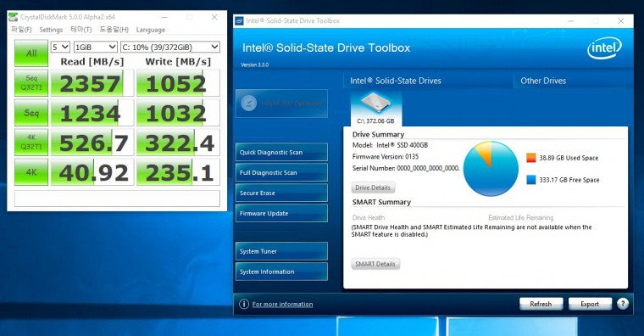
Task: Open the test count dropdown showing 5
Action: click(x=60, y=47)
